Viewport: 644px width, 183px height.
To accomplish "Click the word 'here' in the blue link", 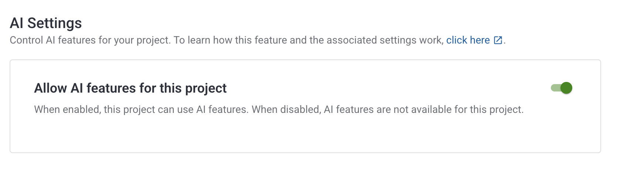I will click(480, 40).
